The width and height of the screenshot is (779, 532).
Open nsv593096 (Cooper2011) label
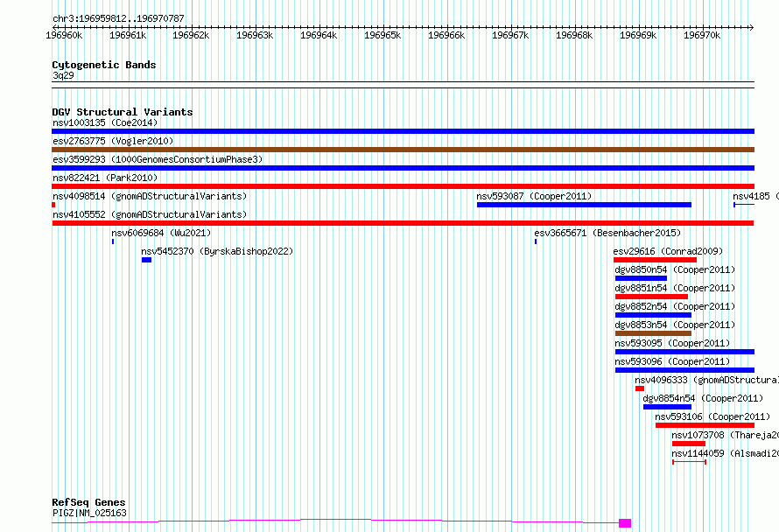[672, 361]
